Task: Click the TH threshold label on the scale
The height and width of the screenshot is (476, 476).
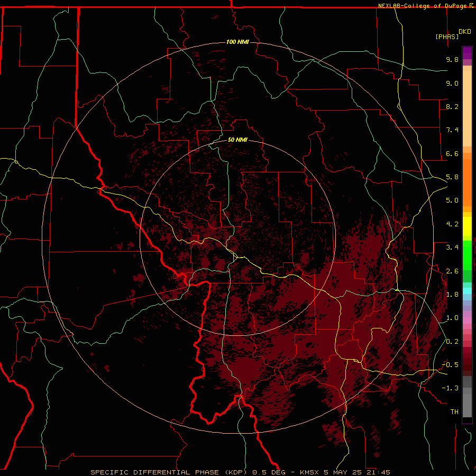Action: (454, 412)
